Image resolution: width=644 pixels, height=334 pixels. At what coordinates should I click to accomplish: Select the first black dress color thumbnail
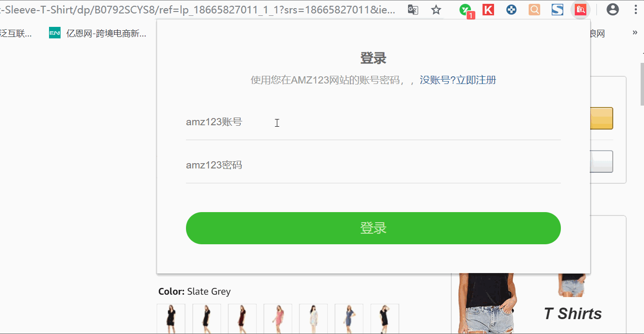(x=171, y=319)
